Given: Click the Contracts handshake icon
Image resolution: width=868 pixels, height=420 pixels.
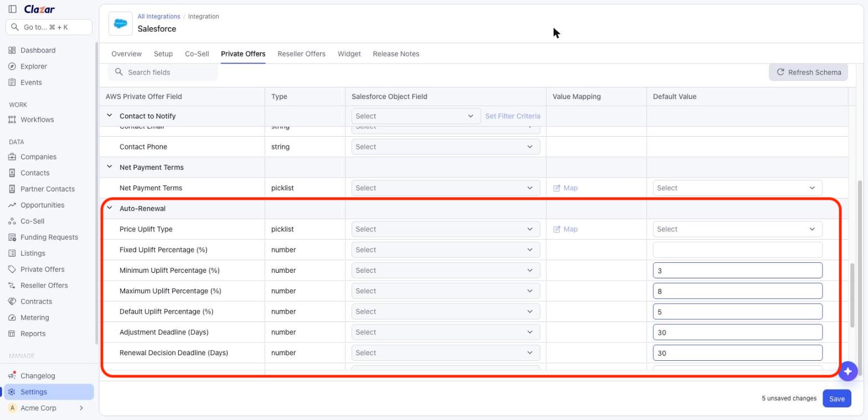Looking at the screenshot, I should (x=12, y=302).
